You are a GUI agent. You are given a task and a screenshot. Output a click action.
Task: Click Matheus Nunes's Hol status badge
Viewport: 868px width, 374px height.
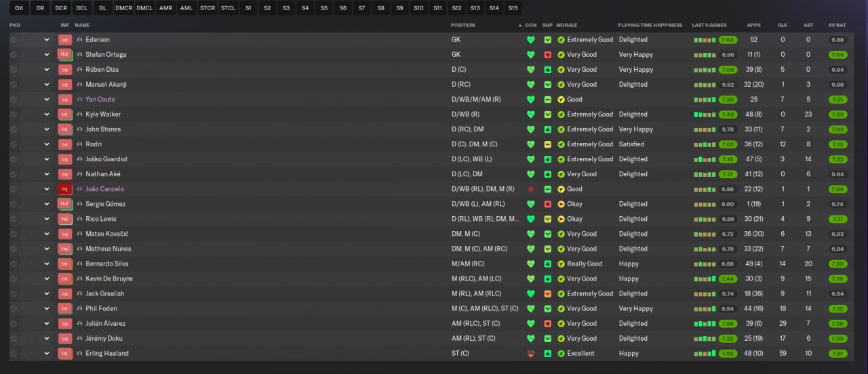click(x=65, y=249)
